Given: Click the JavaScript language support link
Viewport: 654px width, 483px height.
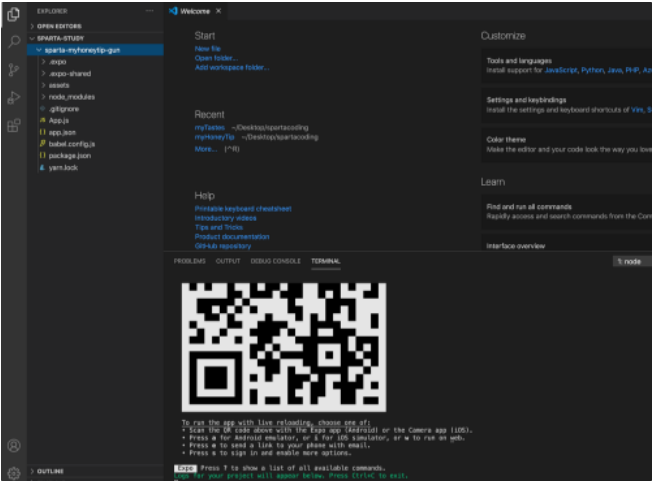Looking at the screenshot, I should click(x=561, y=70).
